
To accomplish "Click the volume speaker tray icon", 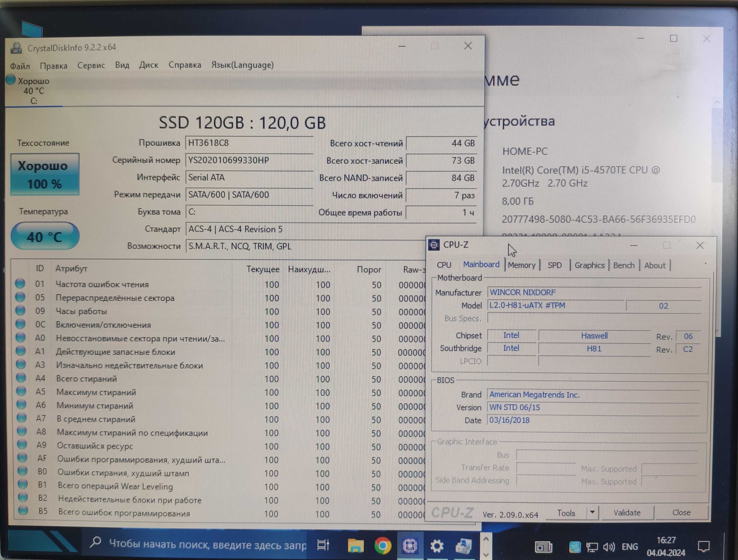I will tap(609, 547).
